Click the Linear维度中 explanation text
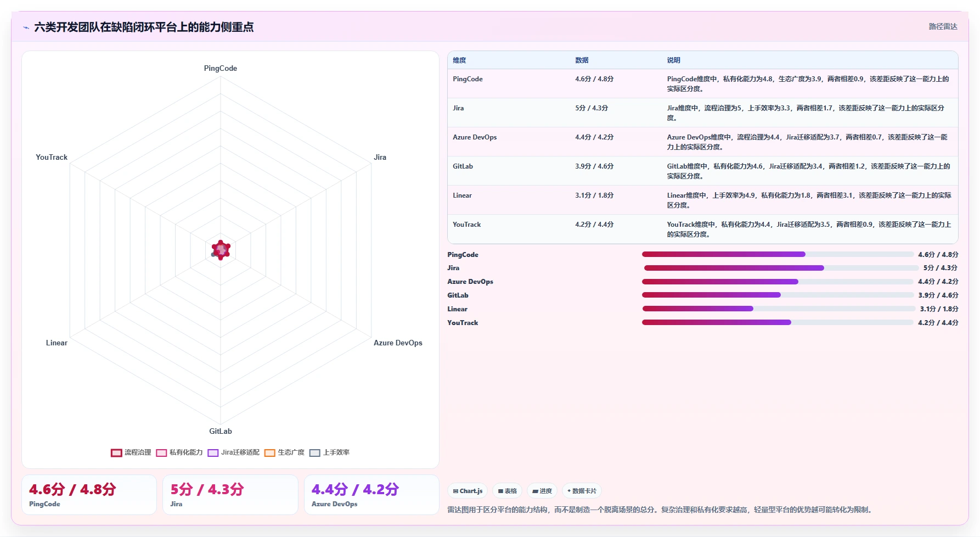Screen dimensions: 980x537 pyautogui.click(x=809, y=200)
